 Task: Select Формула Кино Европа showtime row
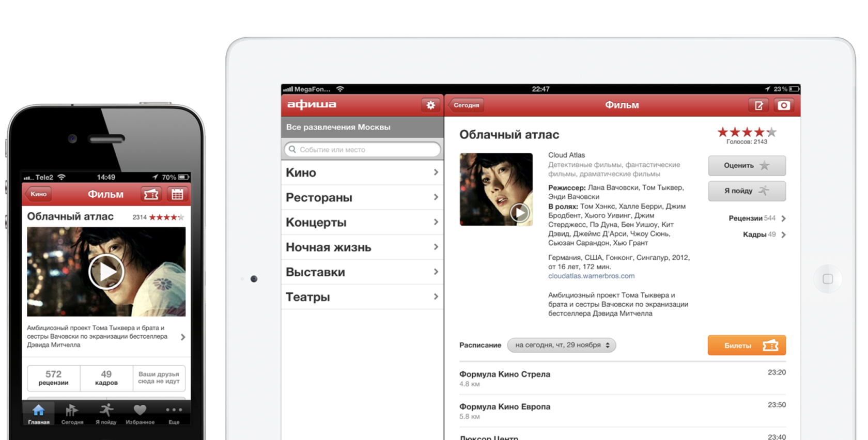pos(623,411)
